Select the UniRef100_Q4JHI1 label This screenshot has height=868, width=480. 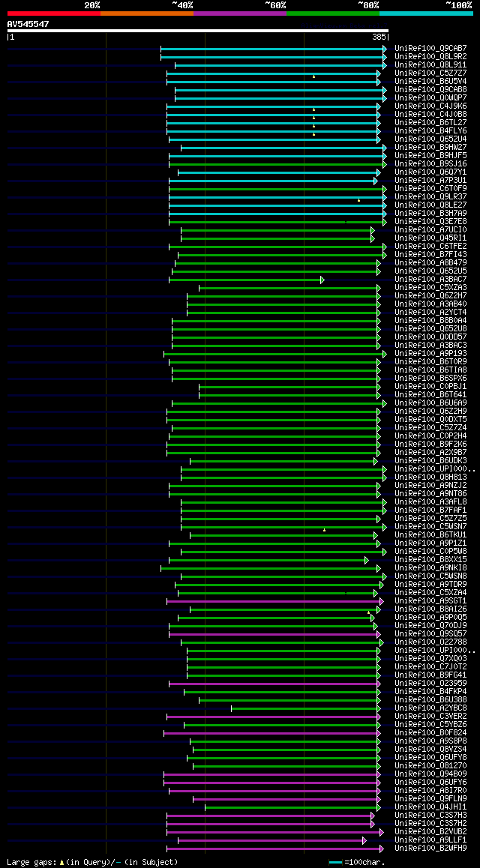point(430,807)
